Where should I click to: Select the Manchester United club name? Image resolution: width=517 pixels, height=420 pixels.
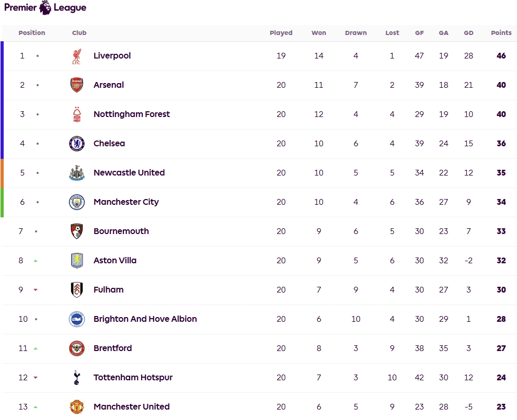[x=131, y=407]
